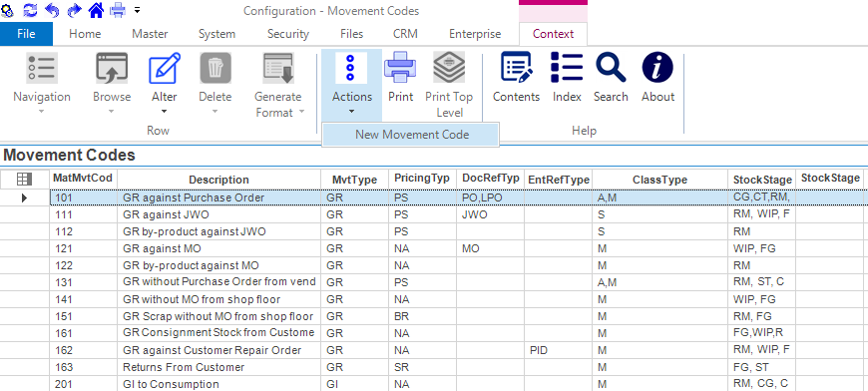Click 'GR without MO from shop floor' cell
The height and width of the screenshot is (391, 868).
(218, 299)
